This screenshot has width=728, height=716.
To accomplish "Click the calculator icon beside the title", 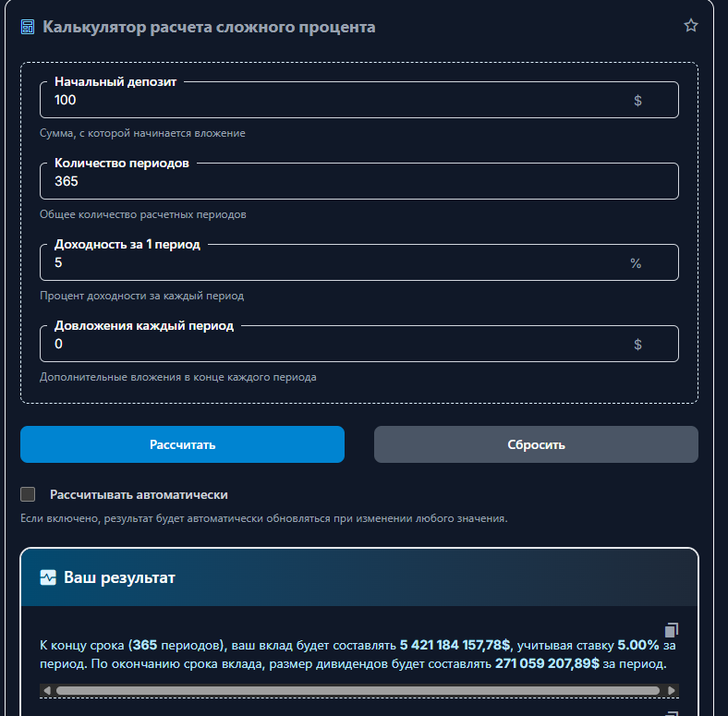I will [28, 27].
